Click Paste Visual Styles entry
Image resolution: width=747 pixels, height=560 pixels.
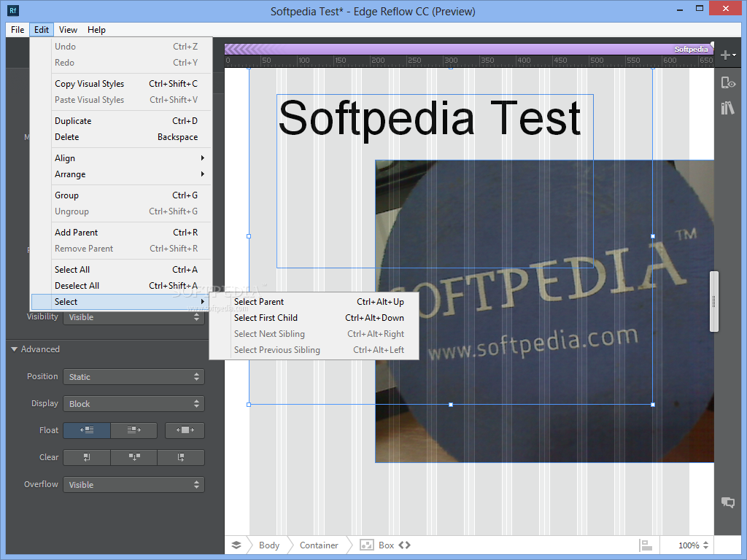tap(122, 100)
